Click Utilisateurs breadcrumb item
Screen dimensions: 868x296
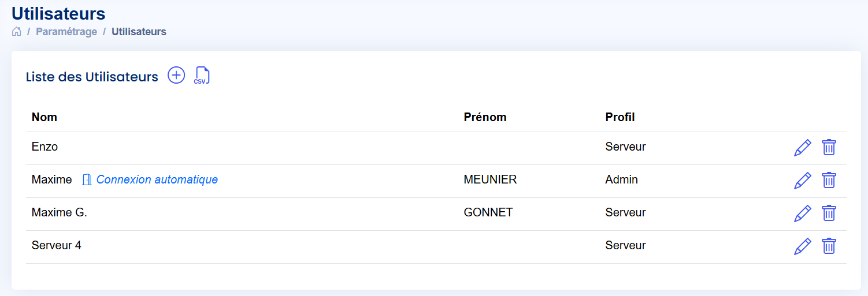pyautogui.click(x=139, y=32)
